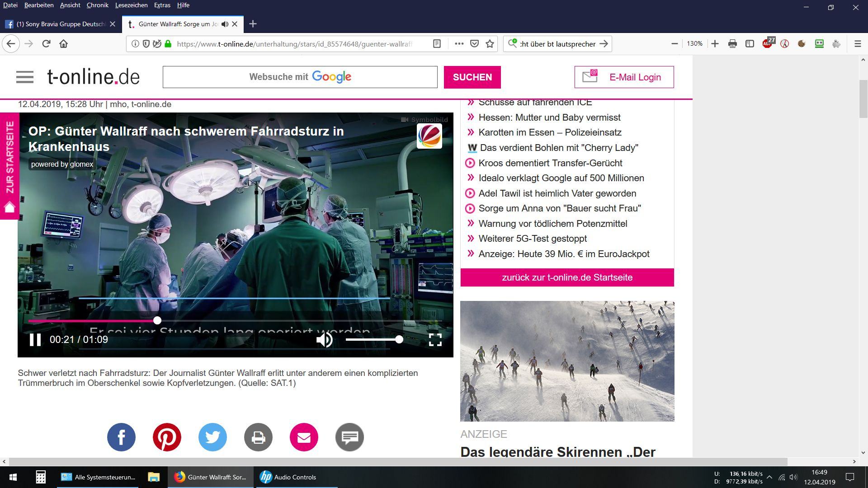Zoom out browser page with minus
868x488 pixels.
[x=675, y=44]
